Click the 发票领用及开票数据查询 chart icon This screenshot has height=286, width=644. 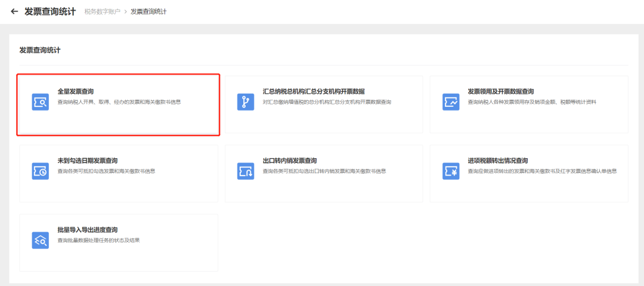click(450, 102)
